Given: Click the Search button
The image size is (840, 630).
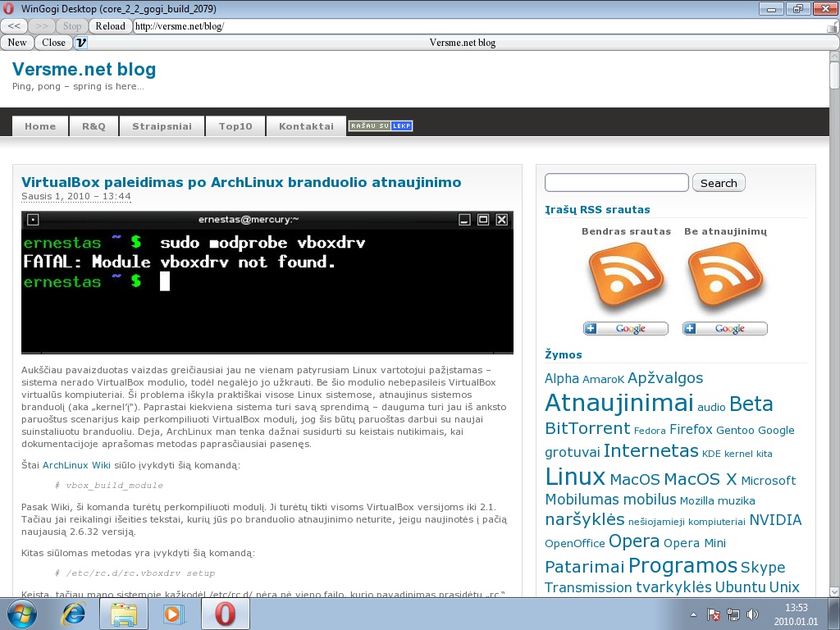Looking at the screenshot, I should 719,183.
